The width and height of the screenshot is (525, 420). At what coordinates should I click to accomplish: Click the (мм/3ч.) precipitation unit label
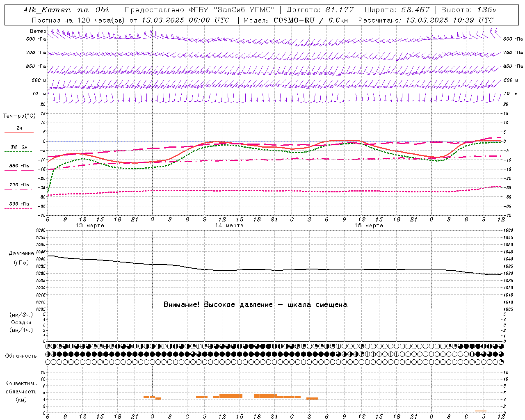point(21,315)
